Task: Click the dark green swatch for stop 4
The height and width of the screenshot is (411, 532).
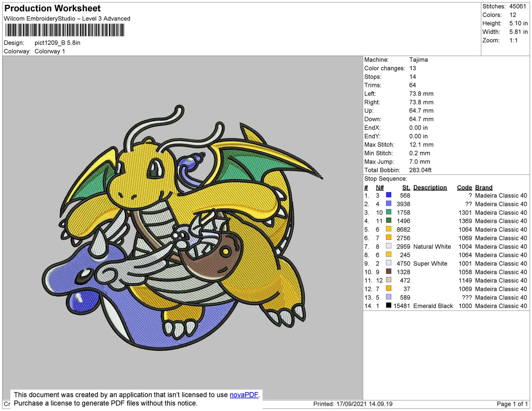Action: [x=389, y=221]
